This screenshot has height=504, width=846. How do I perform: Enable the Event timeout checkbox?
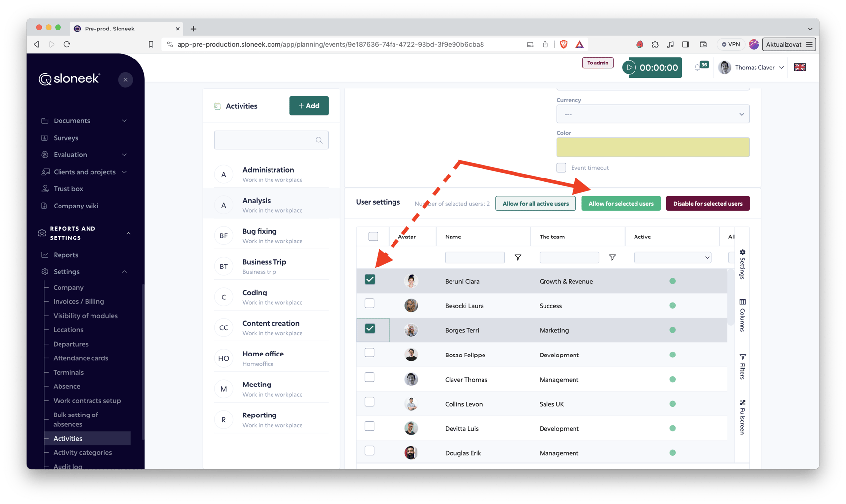pyautogui.click(x=561, y=167)
